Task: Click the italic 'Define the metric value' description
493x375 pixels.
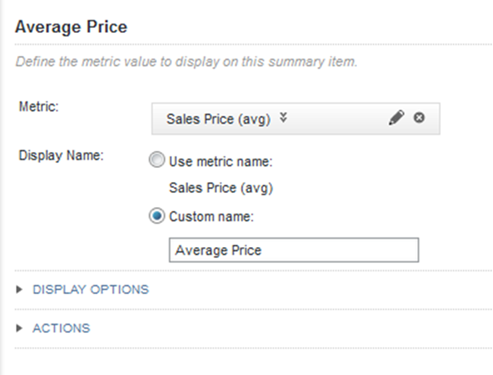Action: click(x=186, y=62)
